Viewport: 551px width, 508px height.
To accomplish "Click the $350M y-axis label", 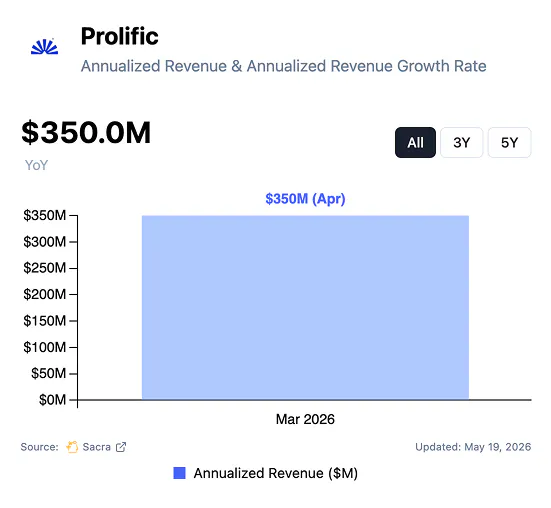I will 45,215.
